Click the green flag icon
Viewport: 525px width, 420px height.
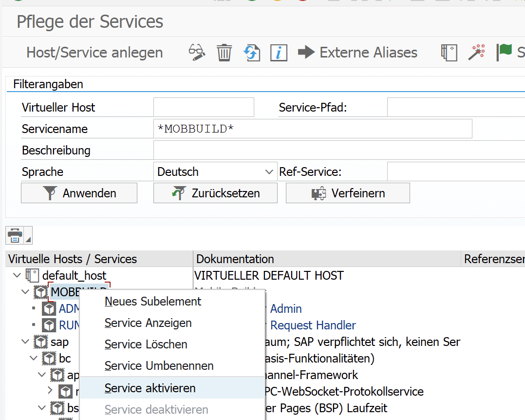tap(504, 53)
